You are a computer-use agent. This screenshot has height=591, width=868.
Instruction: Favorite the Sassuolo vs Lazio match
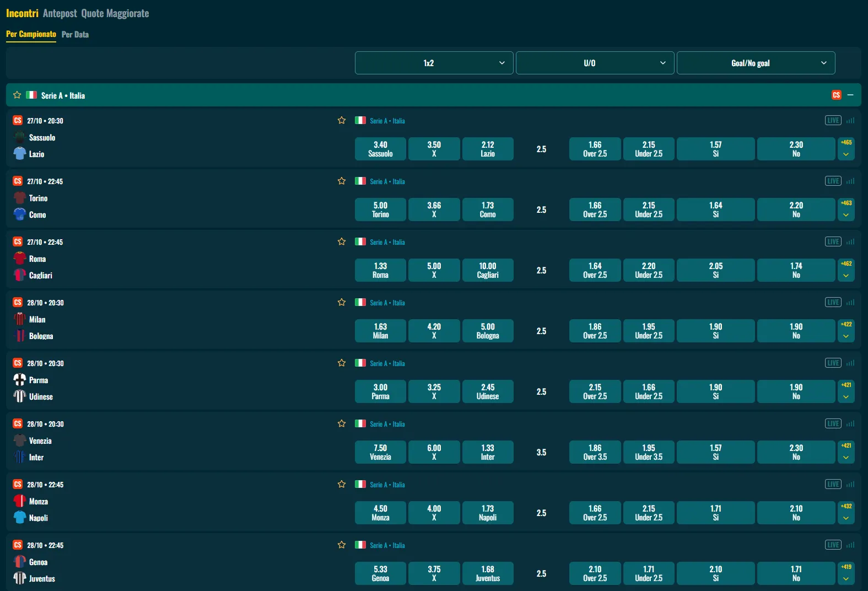342,120
